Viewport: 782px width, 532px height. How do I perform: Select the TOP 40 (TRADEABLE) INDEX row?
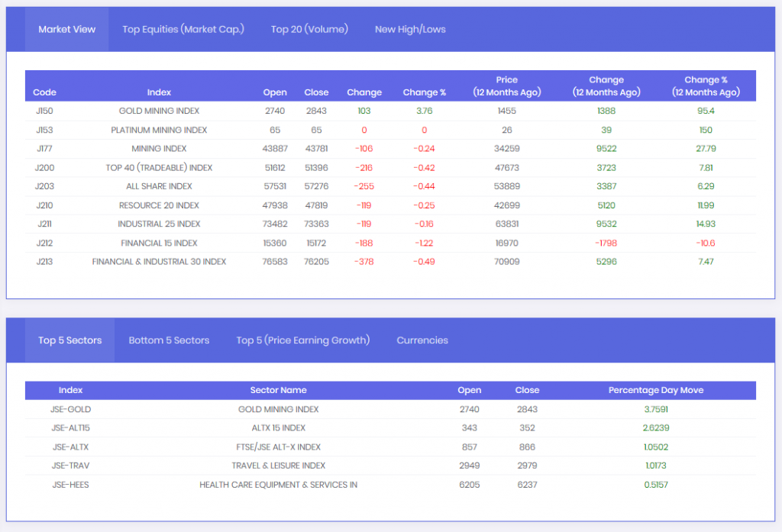pos(159,168)
